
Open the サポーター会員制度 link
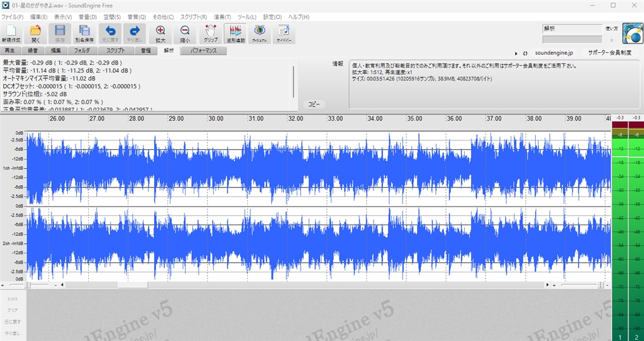(x=609, y=53)
